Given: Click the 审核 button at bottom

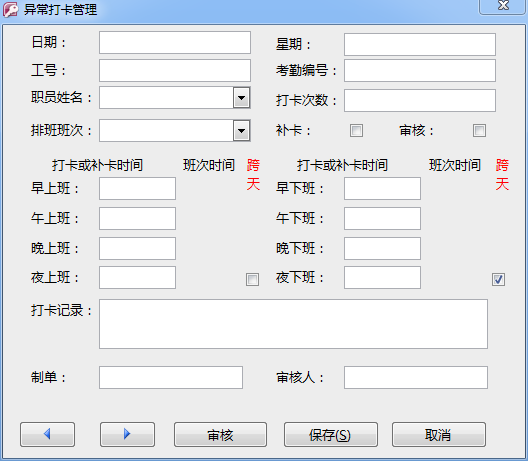Looking at the screenshot, I should click(221, 434).
